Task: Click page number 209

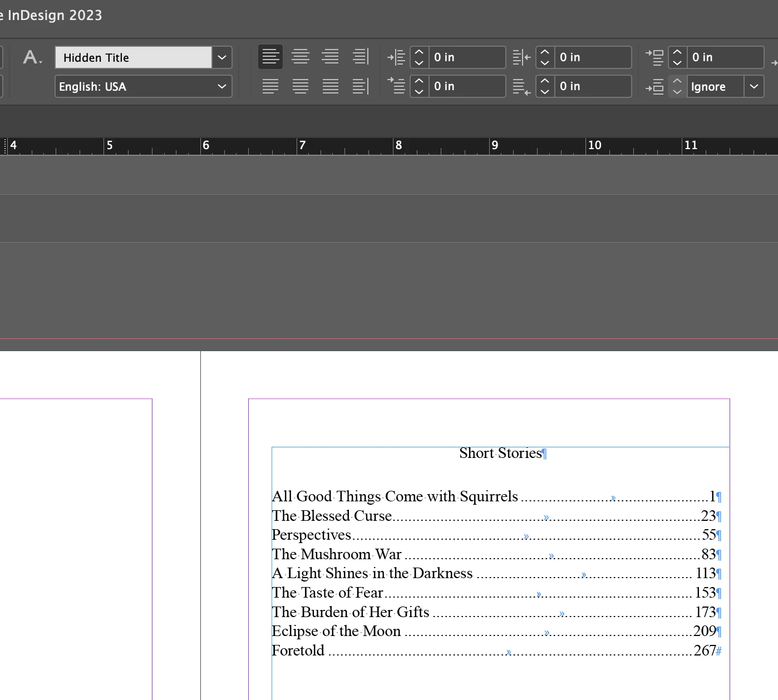Action: (705, 631)
